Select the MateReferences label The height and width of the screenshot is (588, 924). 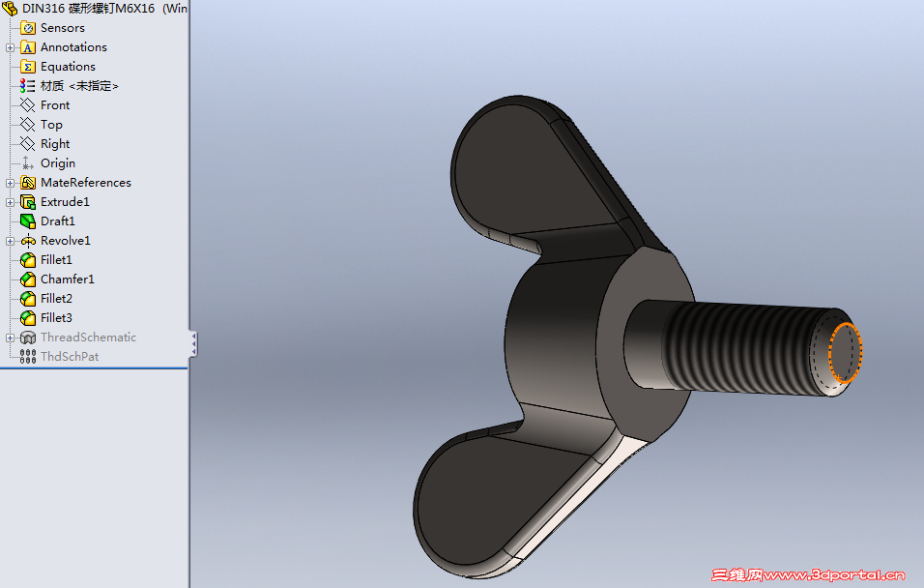tap(85, 183)
